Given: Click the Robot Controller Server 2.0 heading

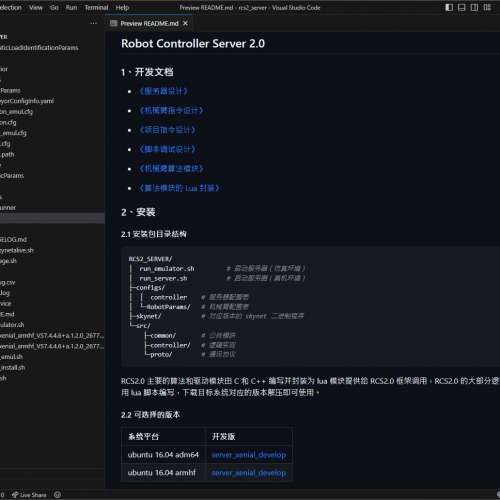Looking at the screenshot, I should (193, 44).
